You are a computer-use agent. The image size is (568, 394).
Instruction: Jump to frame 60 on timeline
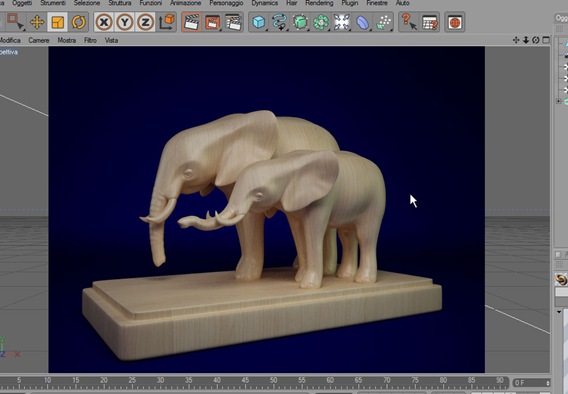(x=330, y=380)
